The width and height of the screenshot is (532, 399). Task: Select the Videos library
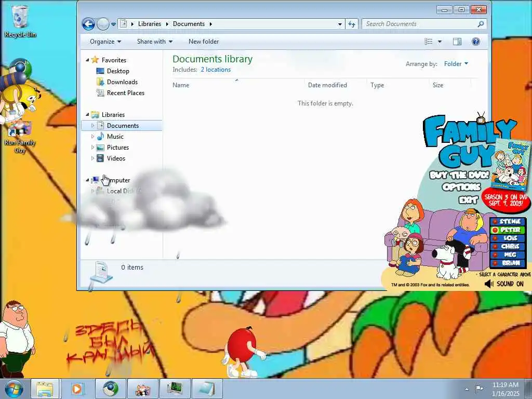point(116,158)
